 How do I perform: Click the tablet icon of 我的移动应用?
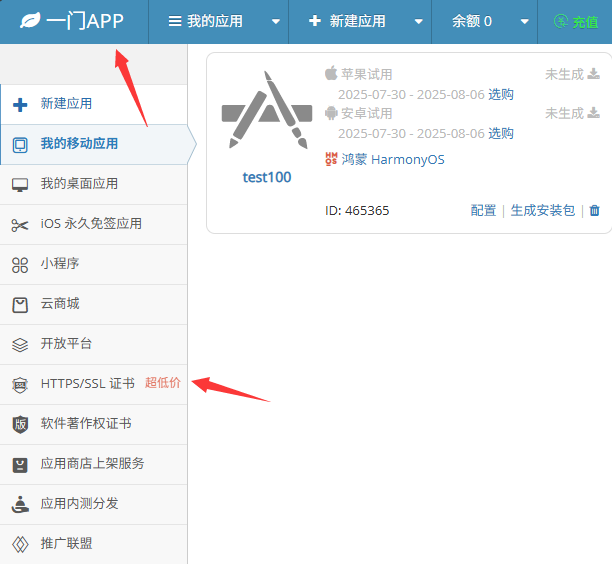click(x=20, y=145)
